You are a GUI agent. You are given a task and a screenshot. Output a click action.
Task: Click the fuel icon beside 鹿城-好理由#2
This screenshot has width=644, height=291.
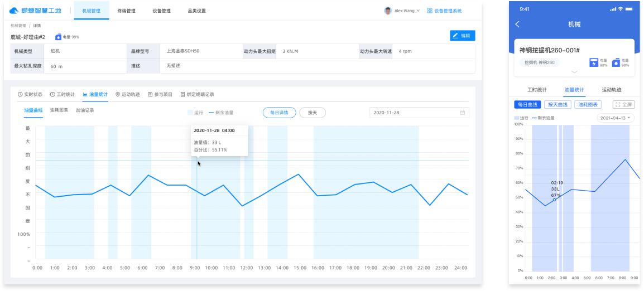click(x=58, y=37)
